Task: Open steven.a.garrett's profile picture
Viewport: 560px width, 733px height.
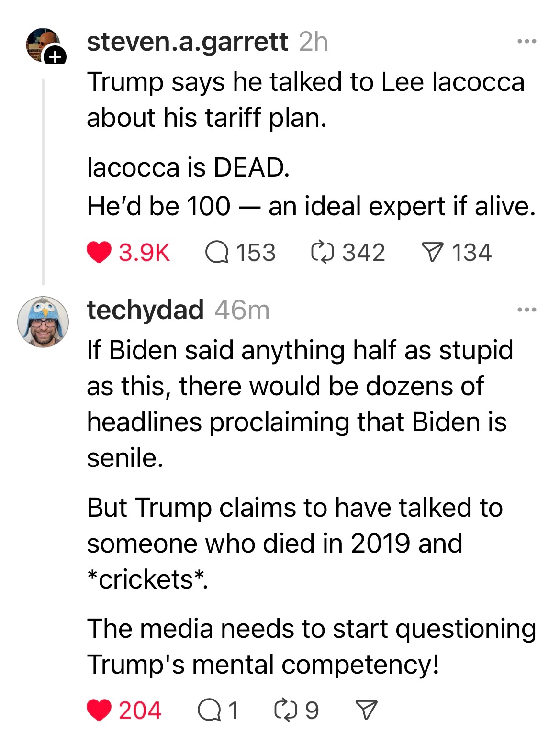Action: [x=41, y=44]
